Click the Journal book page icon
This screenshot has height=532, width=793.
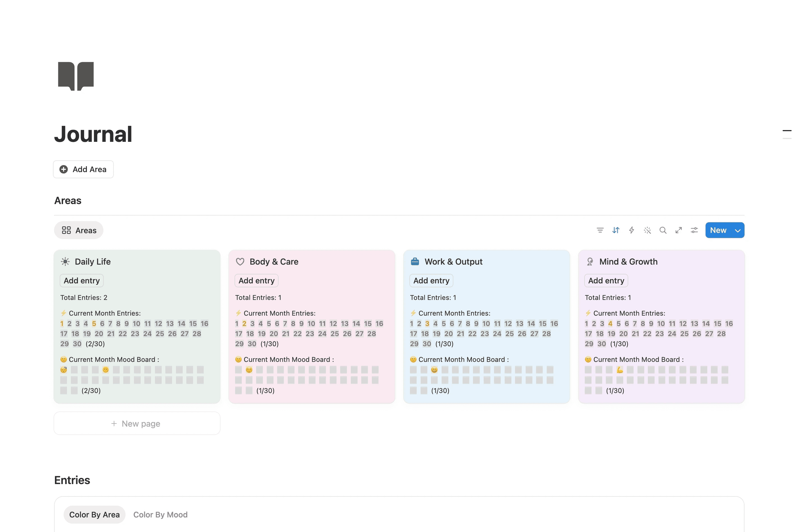tap(76, 76)
